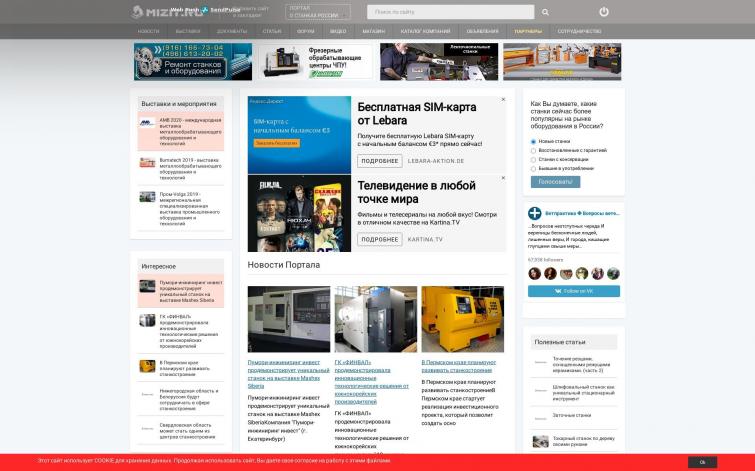This screenshot has height=471, width=755.
Task: Close the Lebara SIM card ad
Action: tap(503, 100)
